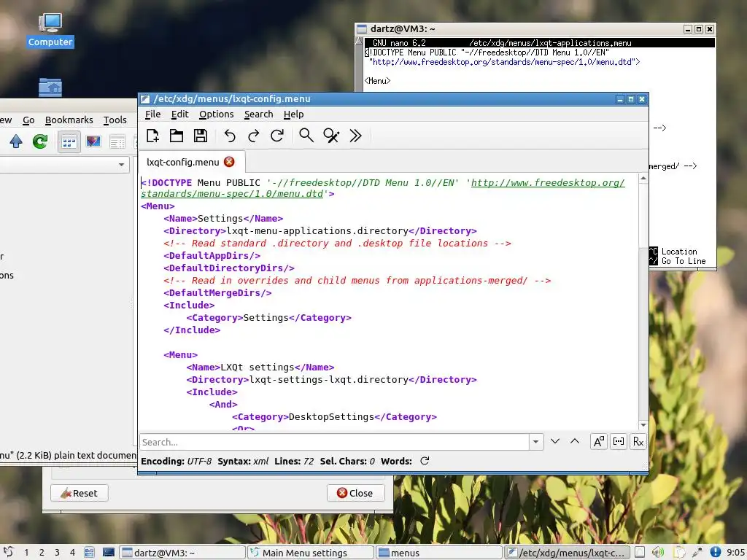
Task: Open the Search menu
Action: tap(259, 114)
